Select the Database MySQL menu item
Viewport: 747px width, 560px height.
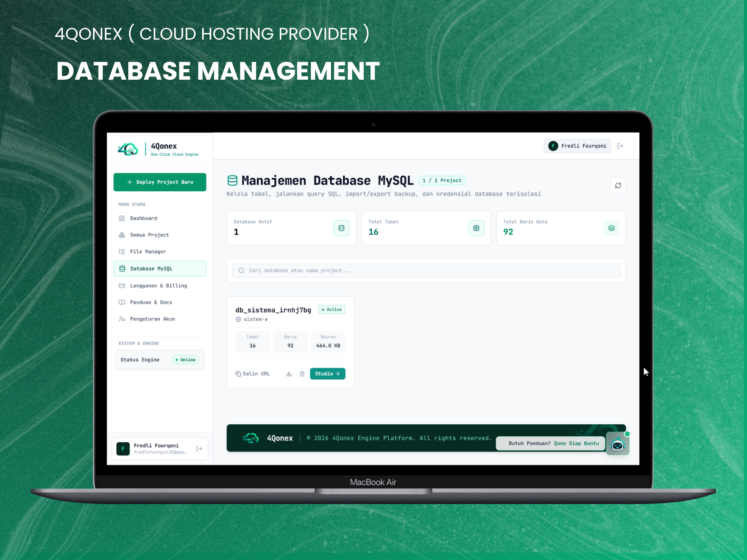point(160,269)
